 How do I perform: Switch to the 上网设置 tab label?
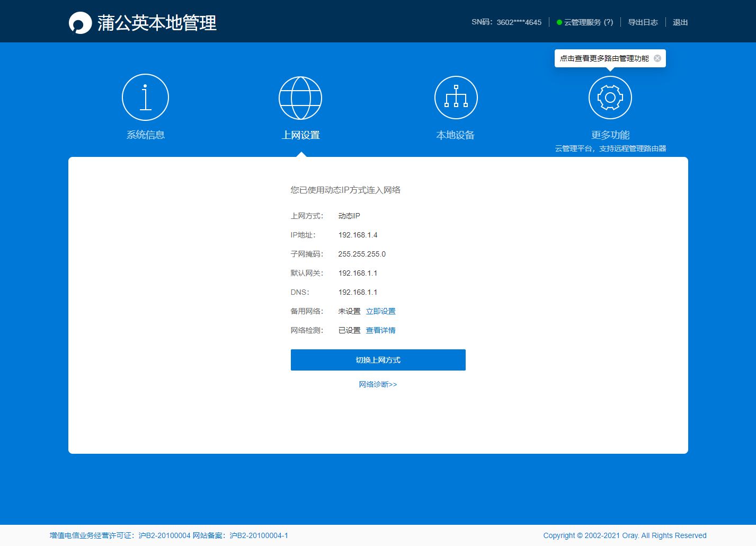tap(300, 135)
